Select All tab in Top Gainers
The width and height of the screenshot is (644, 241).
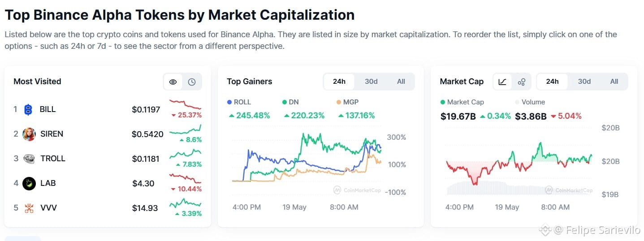coord(401,82)
